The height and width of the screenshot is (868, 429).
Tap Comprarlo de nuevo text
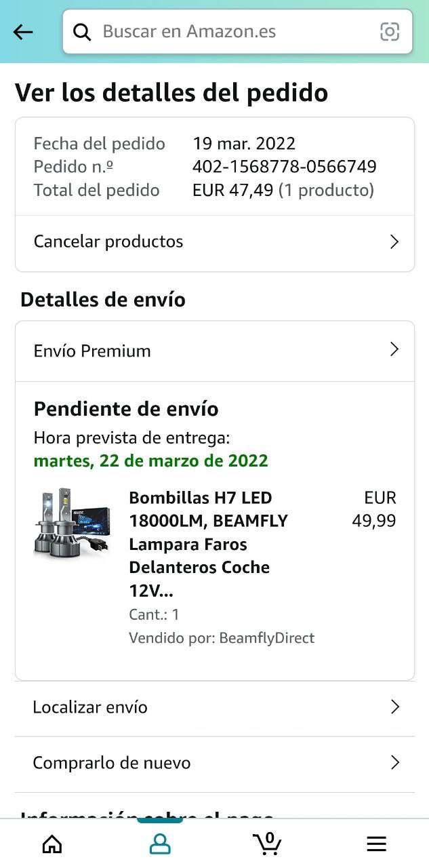click(x=112, y=763)
